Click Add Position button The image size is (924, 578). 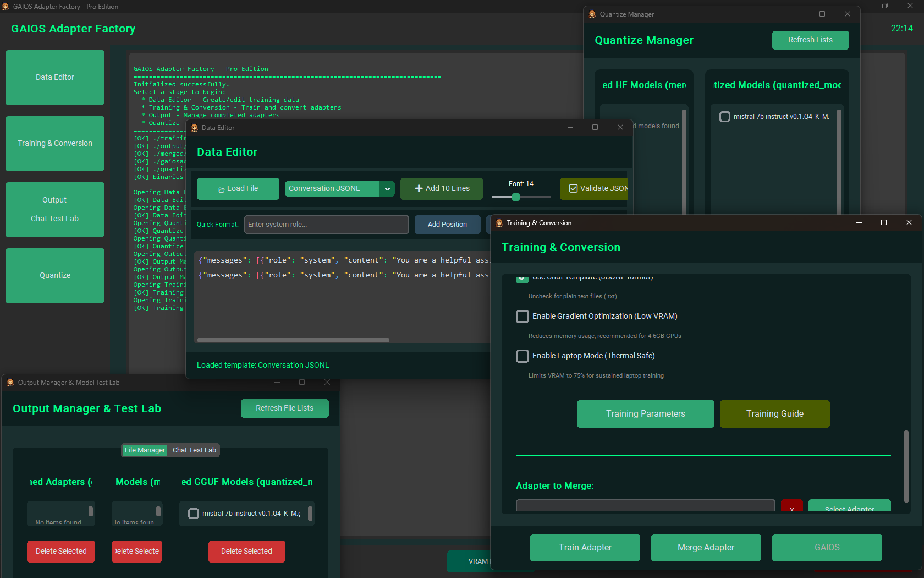[447, 225]
